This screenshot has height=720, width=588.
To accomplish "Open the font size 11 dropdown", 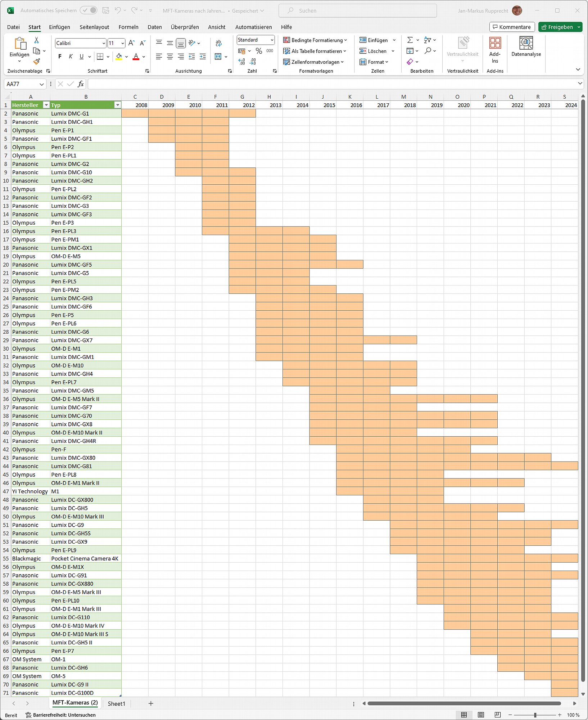I will (122, 43).
